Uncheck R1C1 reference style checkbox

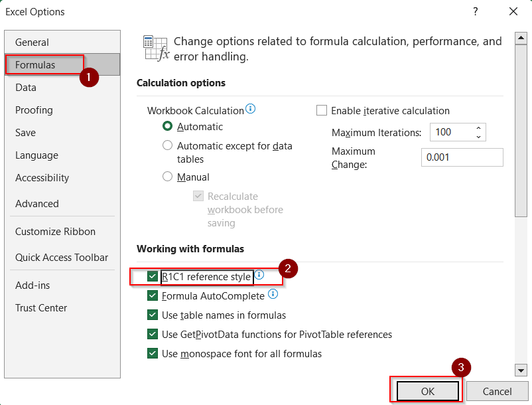coord(153,276)
